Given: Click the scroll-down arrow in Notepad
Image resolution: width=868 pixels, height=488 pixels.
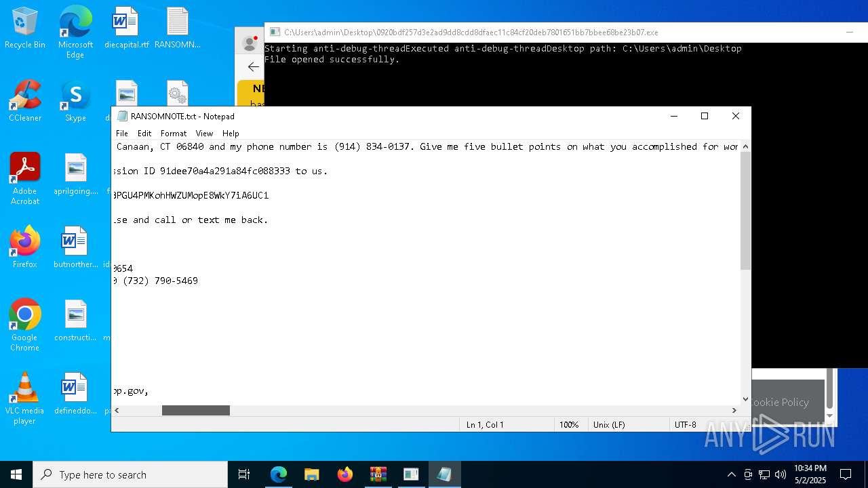Looking at the screenshot, I should point(745,399).
